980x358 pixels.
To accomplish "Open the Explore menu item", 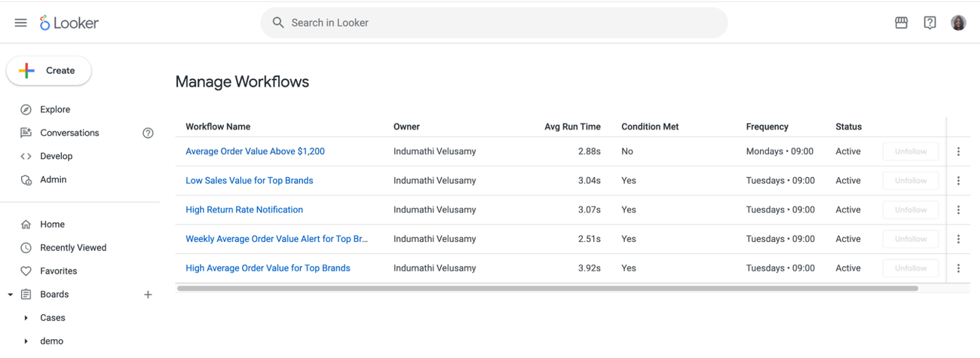I will (x=55, y=109).
